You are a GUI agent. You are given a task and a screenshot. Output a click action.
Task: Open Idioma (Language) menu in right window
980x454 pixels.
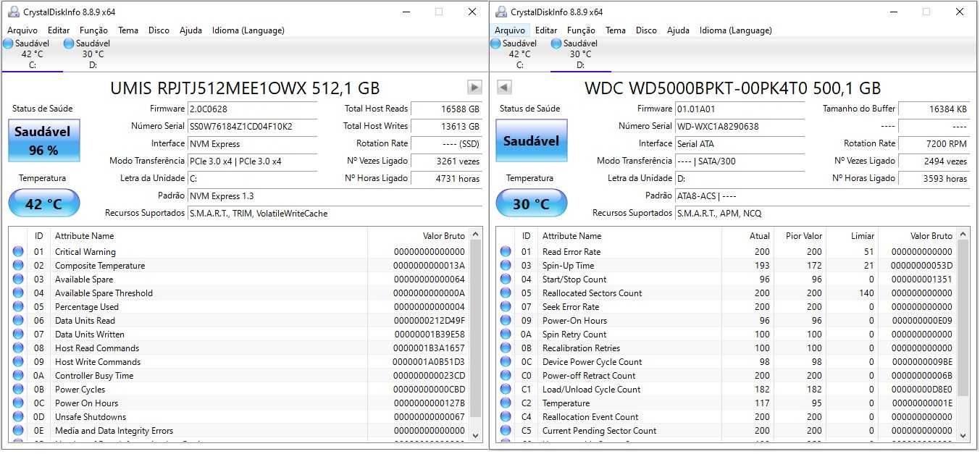click(x=736, y=30)
